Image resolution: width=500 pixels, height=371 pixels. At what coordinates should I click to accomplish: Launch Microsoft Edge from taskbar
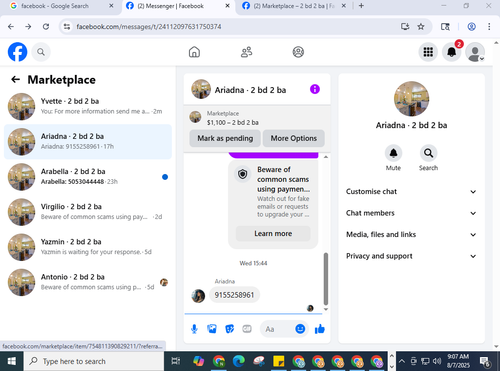tap(239, 361)
